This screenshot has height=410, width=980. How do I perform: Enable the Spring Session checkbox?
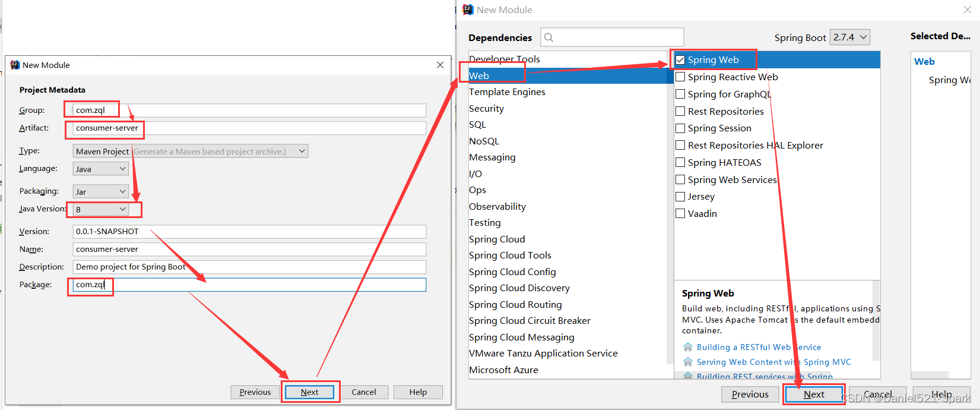point(680,128)
